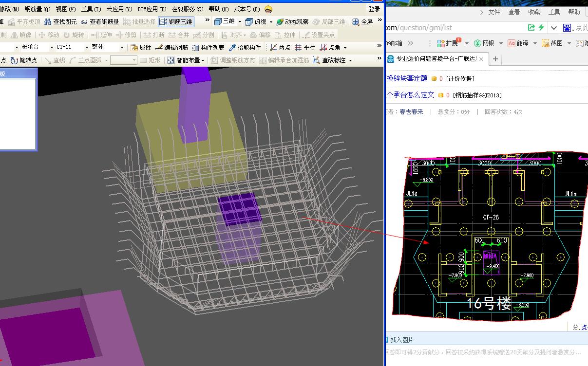This screenshot has height=366, width=588.
Task: Activate 动态观察 orbit tool
Action: click(292, 21)
